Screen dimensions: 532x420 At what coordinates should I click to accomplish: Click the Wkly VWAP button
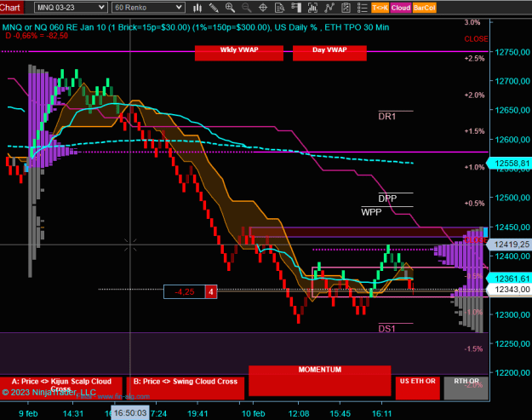pyautogui.click(x=239, y=53)
